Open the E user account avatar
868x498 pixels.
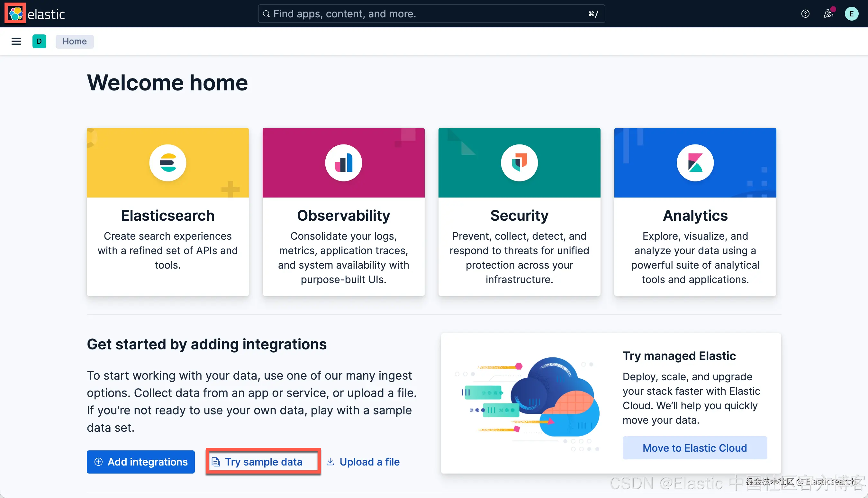pyautogui.click(x=851, y=14)
